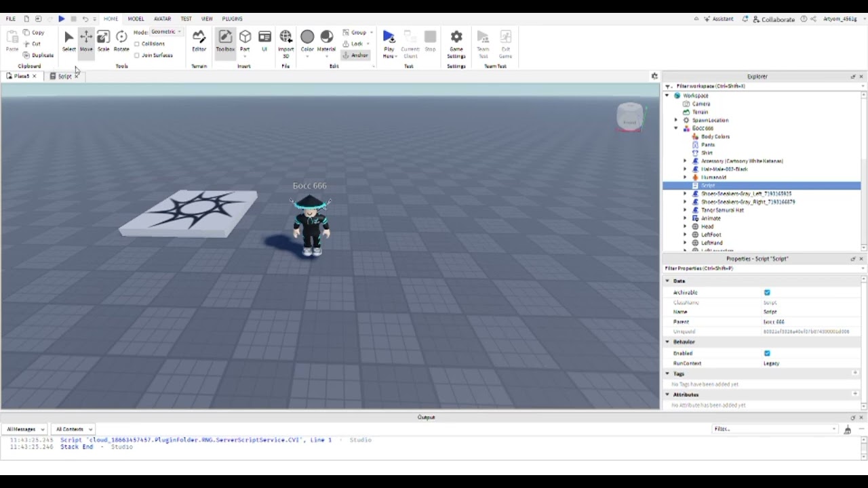
Task: Add a tag with the Tags plus
Action: (855, 373)
